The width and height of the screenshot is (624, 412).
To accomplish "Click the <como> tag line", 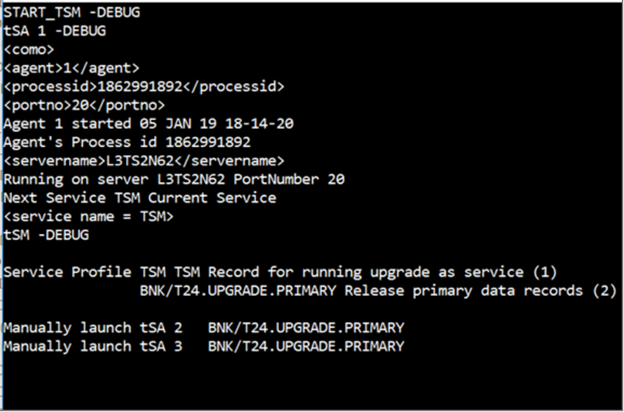I will (29, 48).
